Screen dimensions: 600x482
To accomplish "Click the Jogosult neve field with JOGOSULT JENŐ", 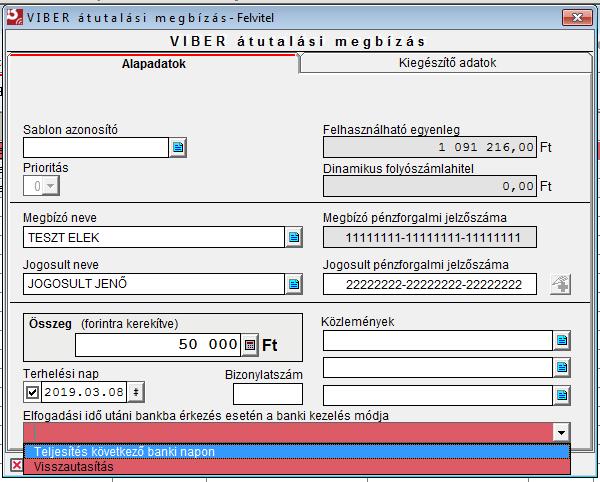I will [x=154, y=284].
